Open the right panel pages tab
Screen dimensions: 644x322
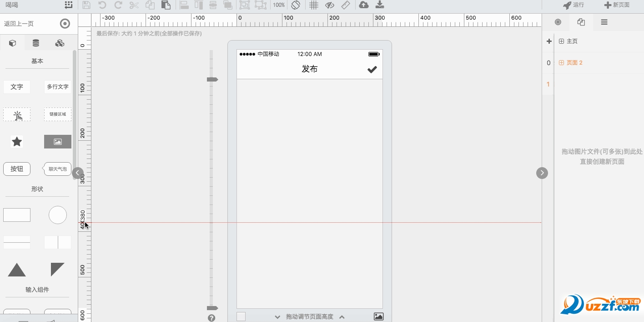[581, 22]
